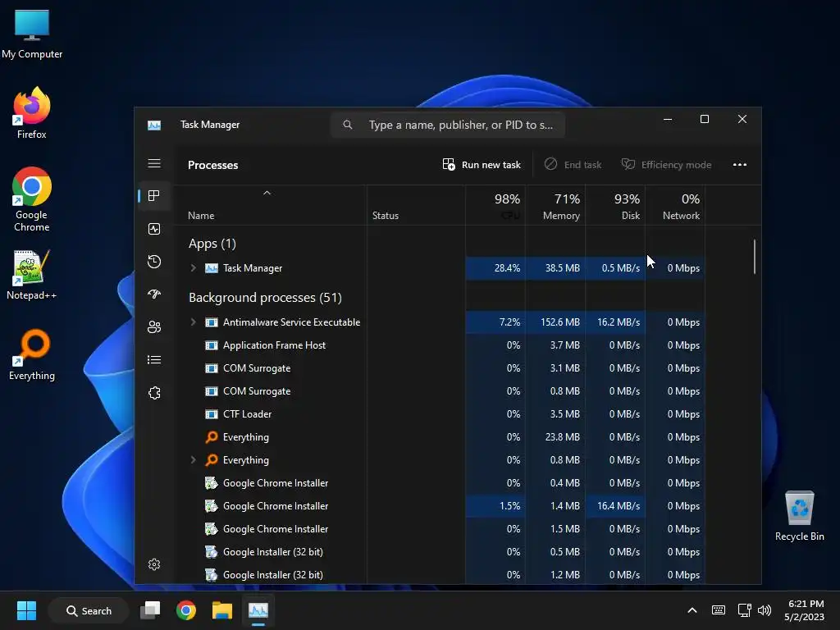
Task: Select the first COM Surrogate process
Action: tap(440, 368)
